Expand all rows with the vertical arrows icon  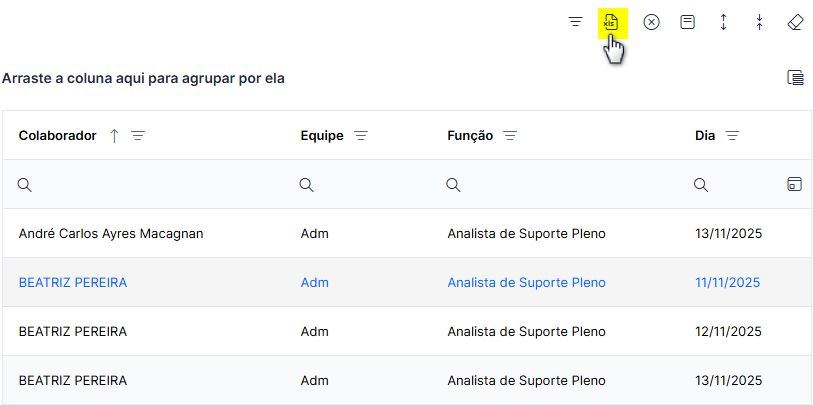[x=724, y=22]
